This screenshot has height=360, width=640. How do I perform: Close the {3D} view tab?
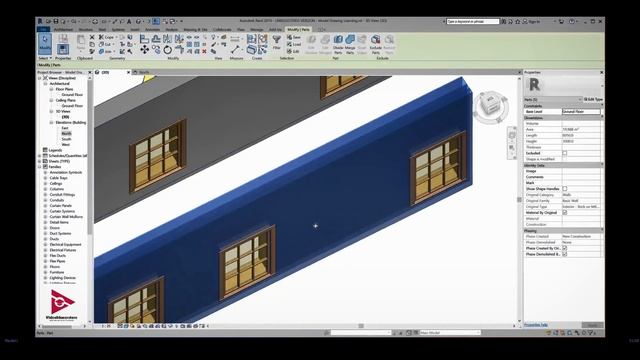tap(128, 72)
